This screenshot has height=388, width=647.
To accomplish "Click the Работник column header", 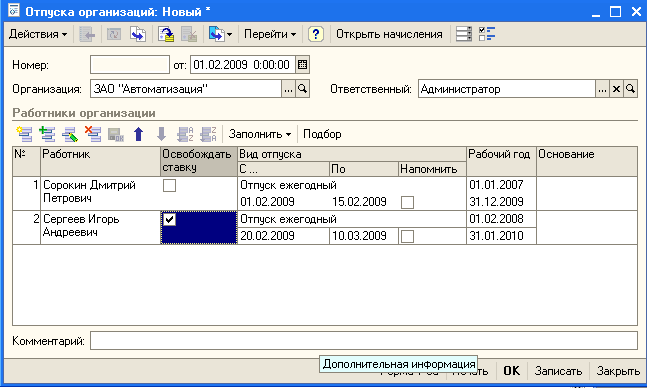I will pos(100,161).
